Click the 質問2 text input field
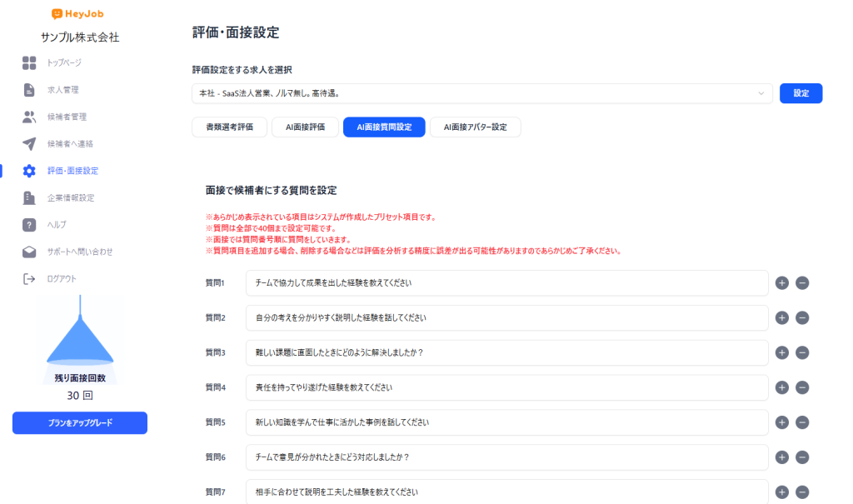The image size is (853, 504). pyautogui.click(x=506, y=318)
